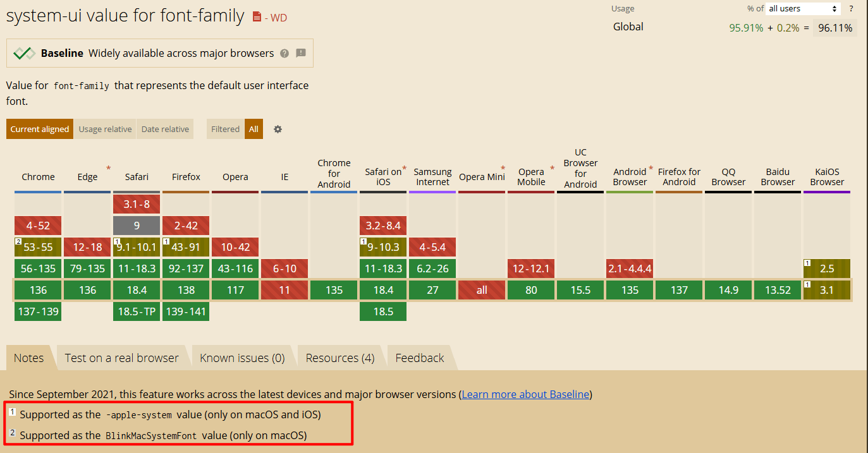The width and height of the screenshot is (868, 453).
Task: Follow the Learn more about Baseline link
Action: click(525, 394)
